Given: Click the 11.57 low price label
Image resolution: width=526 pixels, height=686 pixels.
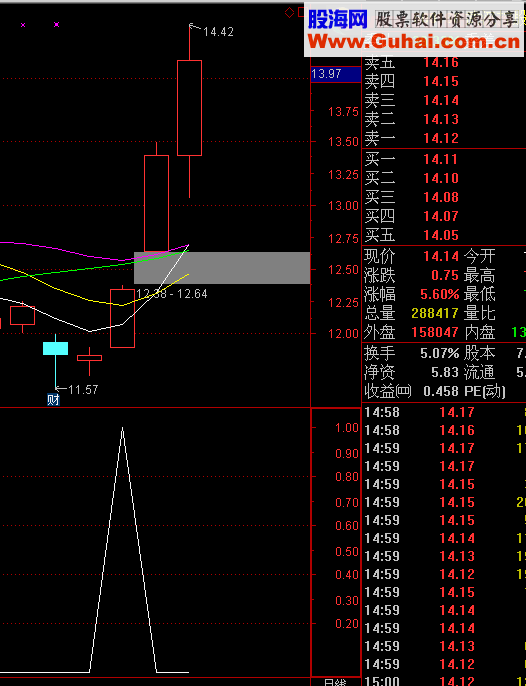Looking at the screenshot, I should [83, 389].
